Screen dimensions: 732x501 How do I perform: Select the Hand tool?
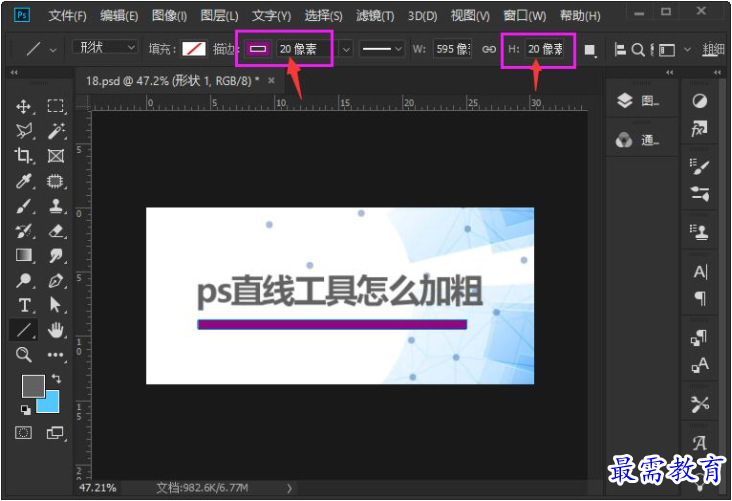click(x=56, y=330)
